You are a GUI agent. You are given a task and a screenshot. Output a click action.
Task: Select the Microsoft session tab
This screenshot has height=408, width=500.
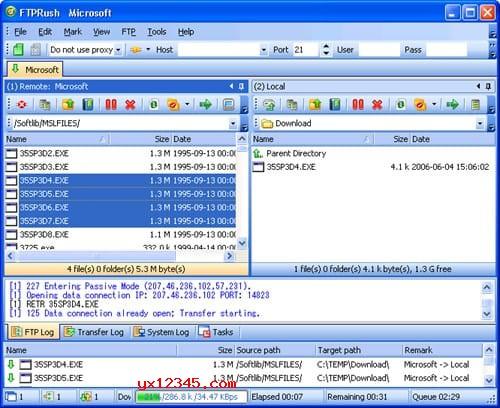(x=35, y=70)
